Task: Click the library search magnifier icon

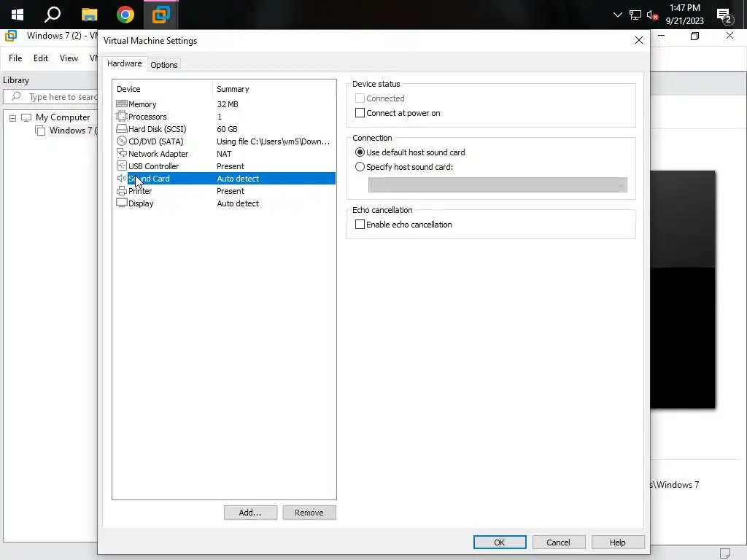Action: [x=16, y=97]
